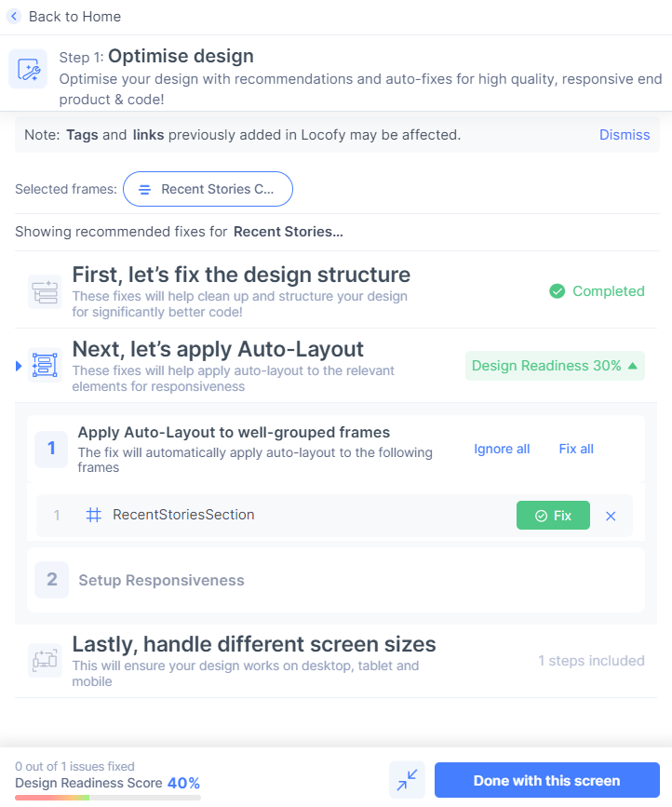The height and width of the screenshot is (807, 672).
Task: Click the Back to Home arrow icon
Action: [14, 17]
